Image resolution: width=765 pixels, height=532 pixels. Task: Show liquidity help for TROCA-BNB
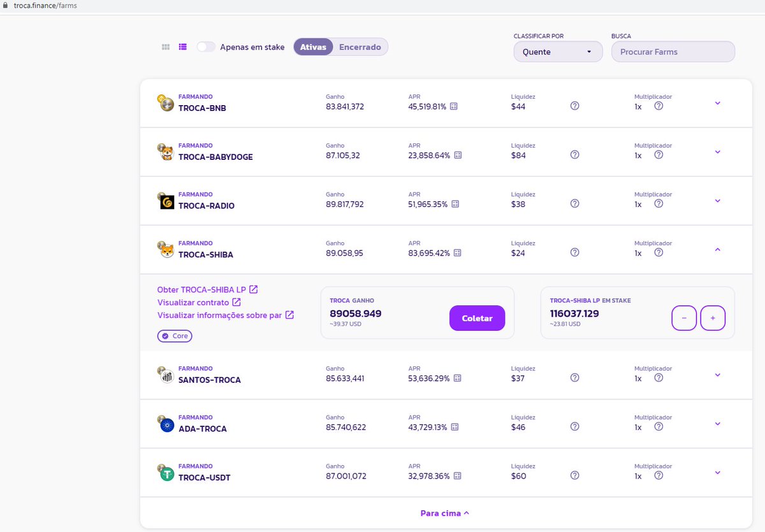point(574,106)
